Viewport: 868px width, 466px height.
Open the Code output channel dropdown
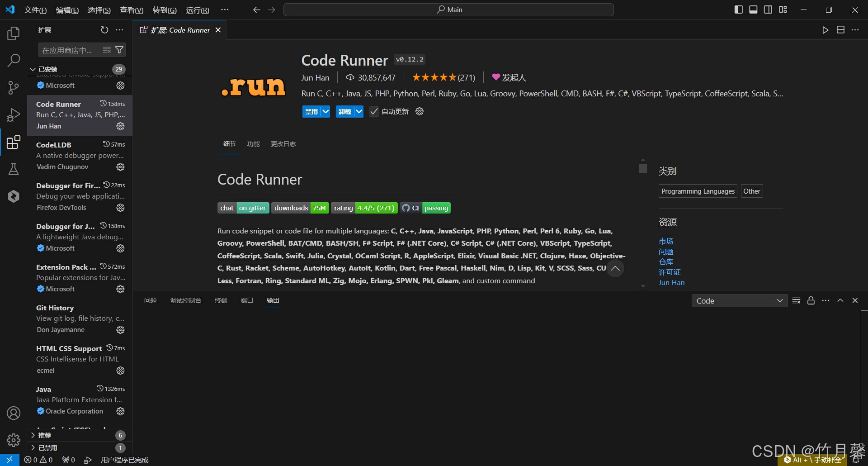click(x=740, y=301)
